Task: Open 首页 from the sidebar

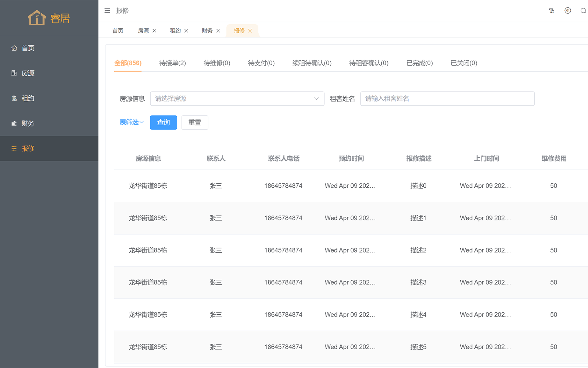Action: (x=28, y=48)
